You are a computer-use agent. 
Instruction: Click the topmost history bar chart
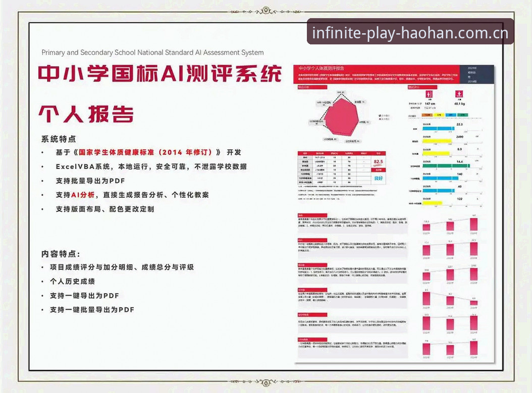point(451,224)
